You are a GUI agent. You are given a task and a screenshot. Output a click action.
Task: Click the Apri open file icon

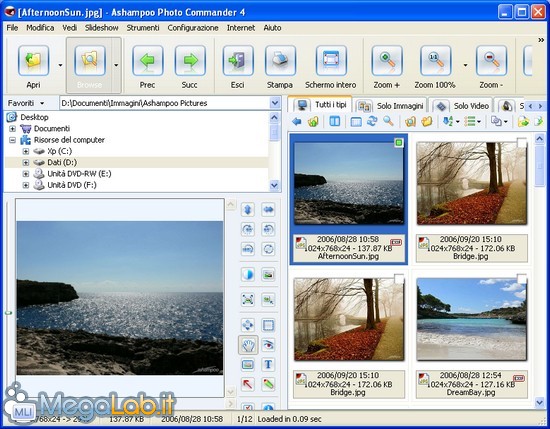[x=33, y=60]
